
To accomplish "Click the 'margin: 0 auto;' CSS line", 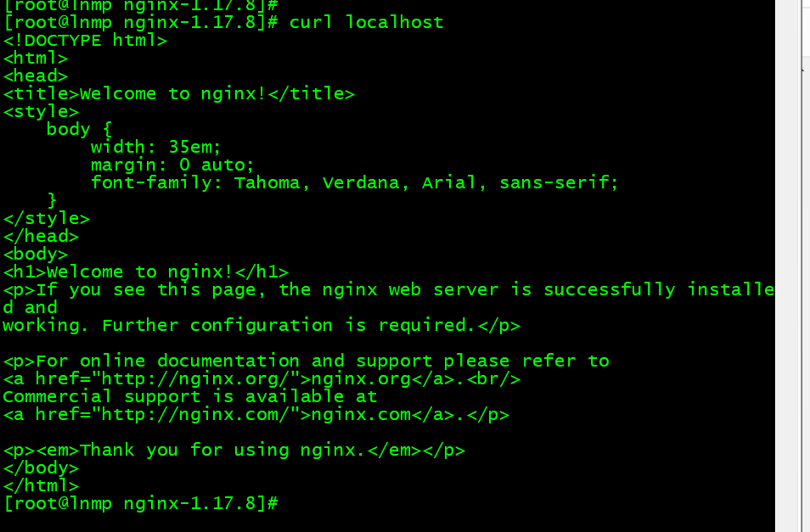I will pyautogui.click(x=172, y=165).
